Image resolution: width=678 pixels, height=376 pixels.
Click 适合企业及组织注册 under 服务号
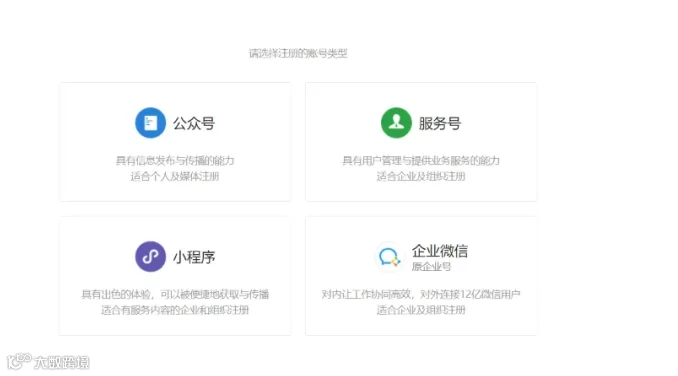pyautogui.click(x=421, y=176)
